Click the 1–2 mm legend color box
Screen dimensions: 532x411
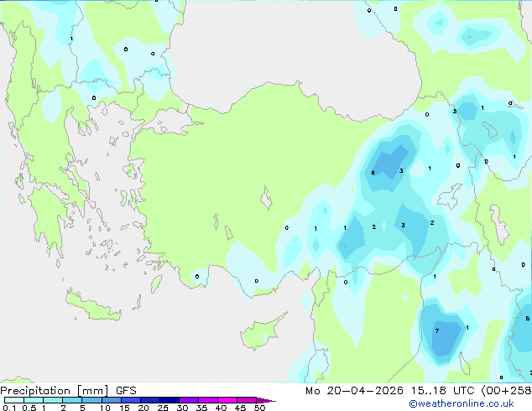coord(53,400)
